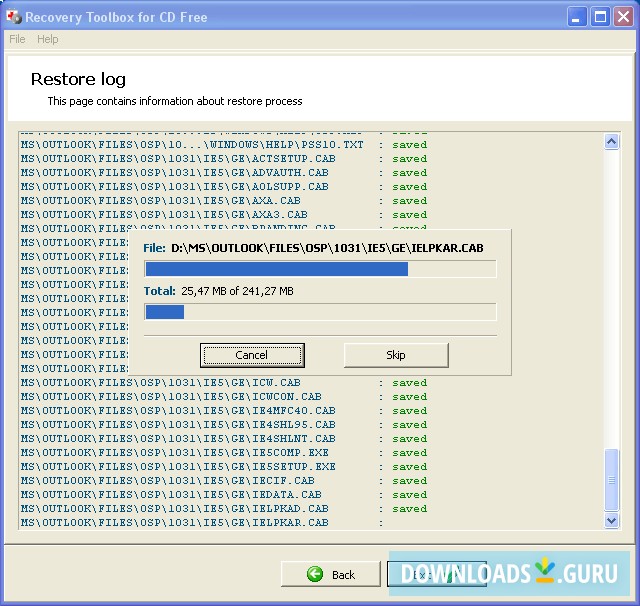The image size is (640, 606).
Task: Click the scroll up arrow of the log
Action: (611, 142)
